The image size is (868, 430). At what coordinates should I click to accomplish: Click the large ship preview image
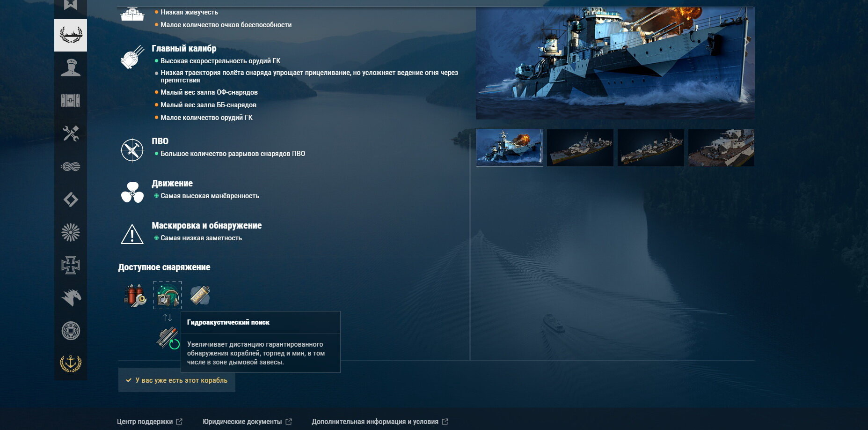click(615, 63)
